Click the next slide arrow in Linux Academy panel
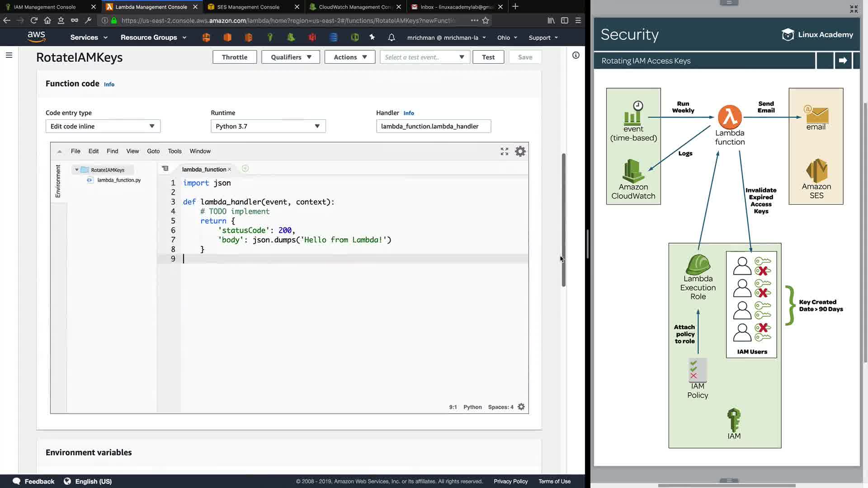 click(x=843, y=61)
